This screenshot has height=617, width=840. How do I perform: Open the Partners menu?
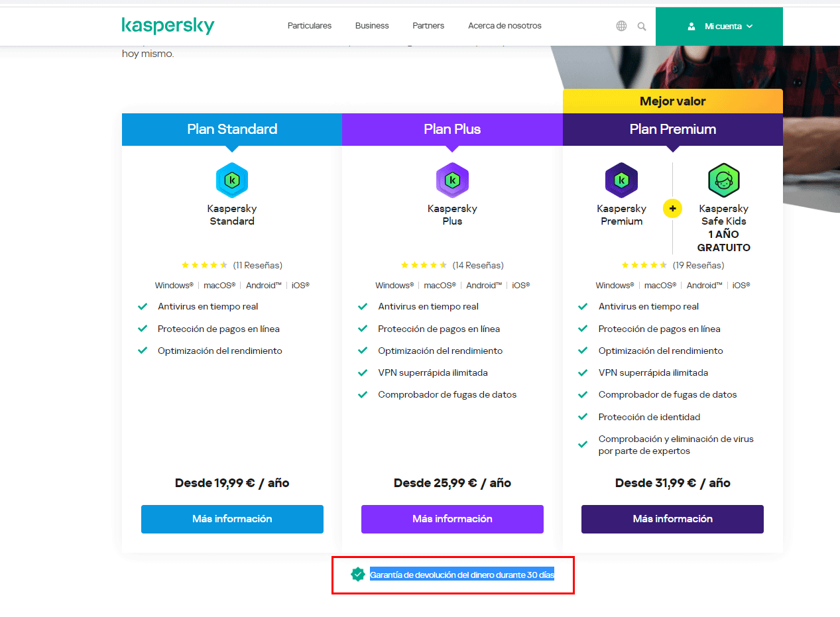[x=428, y=26]
